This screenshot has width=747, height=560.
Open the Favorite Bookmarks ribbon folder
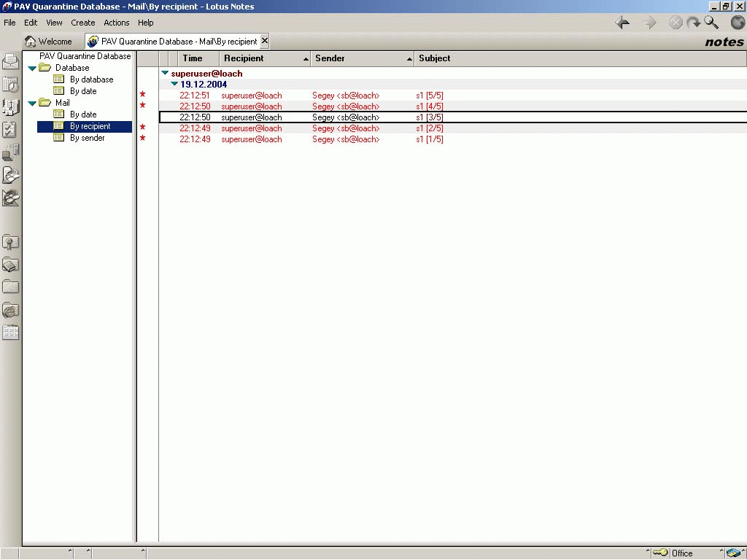pos(10,242)
